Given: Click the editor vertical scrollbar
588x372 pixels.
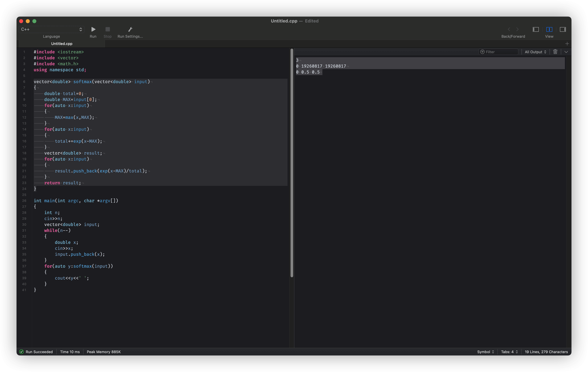Looking at the screenshot, I should 292,163.
